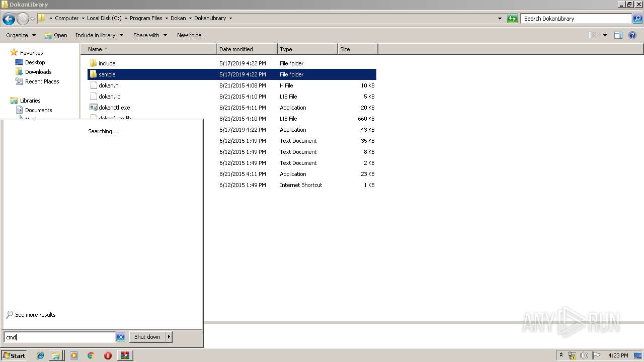The height and width of the screenshot is (362, 644).
Task: Launch Google Chrome from taskbar
Action: 91,355
